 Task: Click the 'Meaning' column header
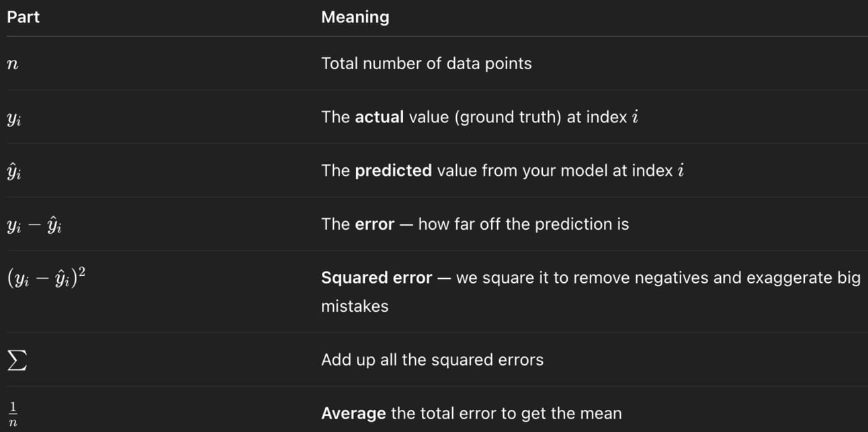355,17
